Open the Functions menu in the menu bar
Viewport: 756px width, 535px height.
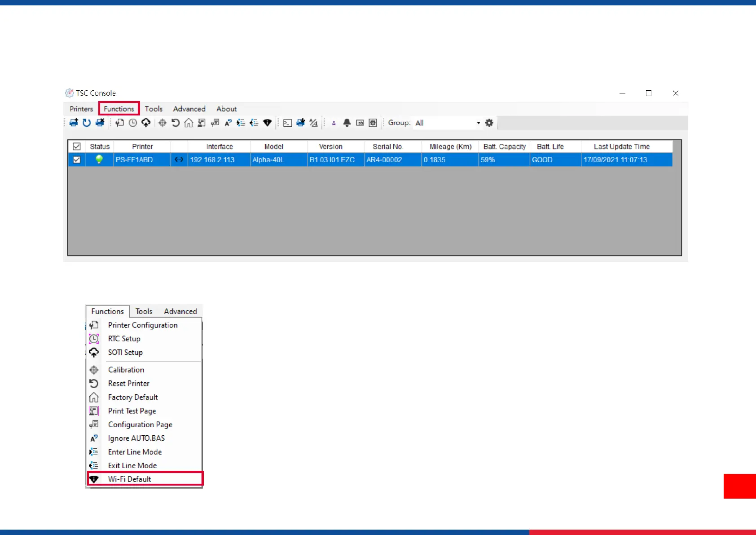(119, 109)
